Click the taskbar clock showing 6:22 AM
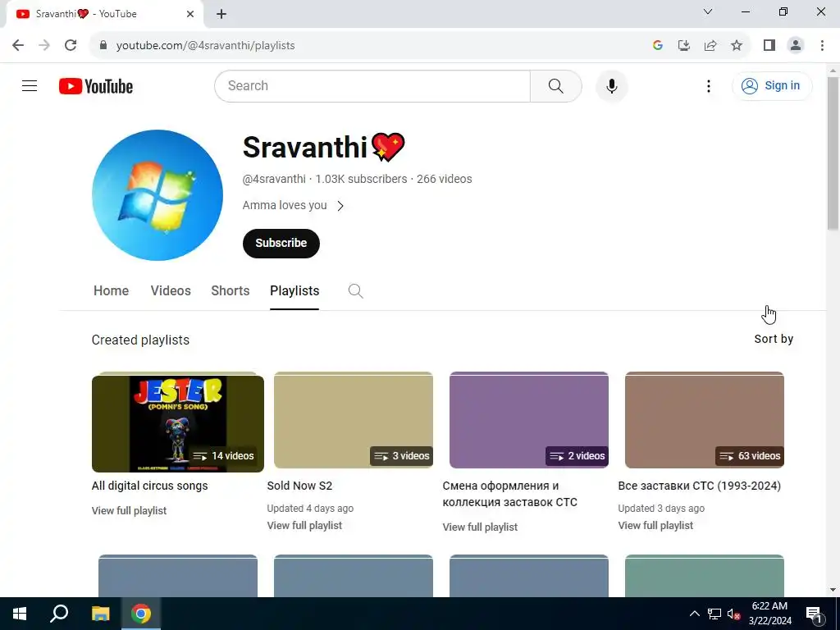The width and height of the screenshot is (840, 630). (769, 614)
